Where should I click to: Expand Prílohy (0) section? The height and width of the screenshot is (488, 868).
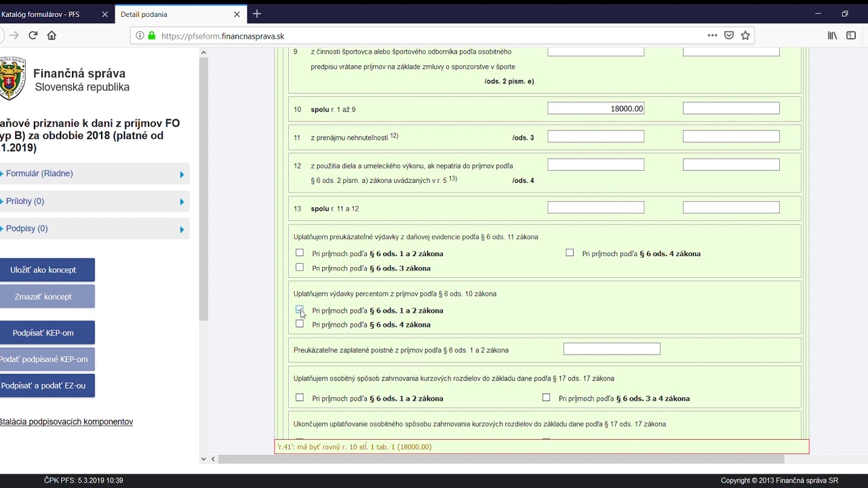pyautogui.click(x=94, y=201)
